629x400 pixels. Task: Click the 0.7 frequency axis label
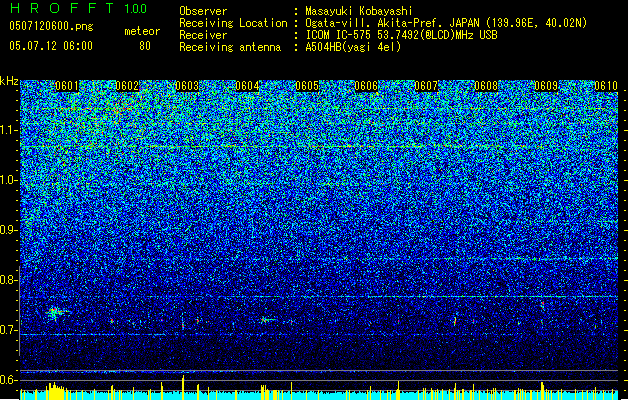tap(8, 330)
